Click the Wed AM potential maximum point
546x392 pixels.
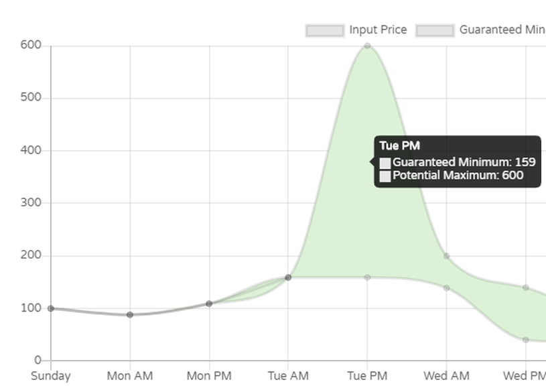pos(446,256)
